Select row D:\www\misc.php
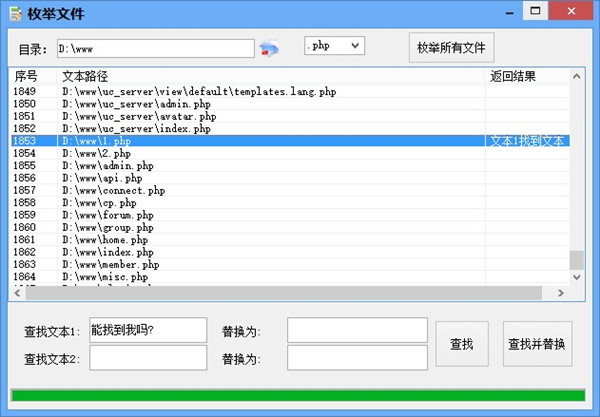The image size is (600, 417). click(x=290, y=277)
